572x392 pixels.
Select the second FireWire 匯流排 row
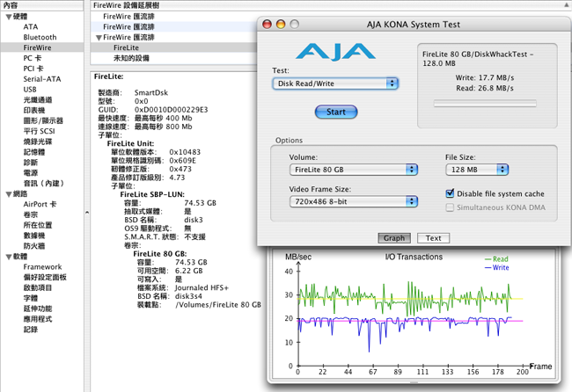click(x=173, y=26)
